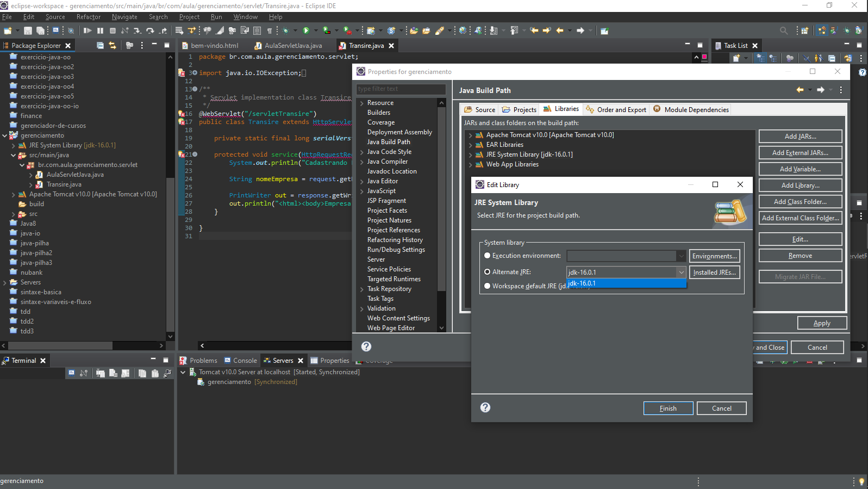The width and height of the screenshot is (868, 489).
Task: Click the Terminate (stop) toolbar icon
Action: pyautogui.click(x=113, y=31)
